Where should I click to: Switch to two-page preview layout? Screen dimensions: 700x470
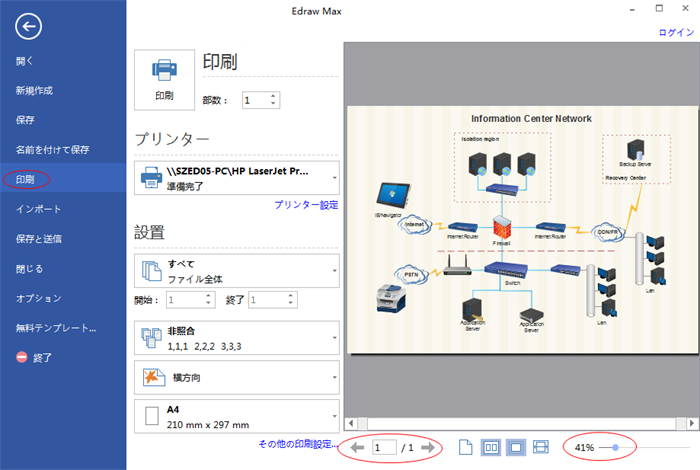point(491,447)
